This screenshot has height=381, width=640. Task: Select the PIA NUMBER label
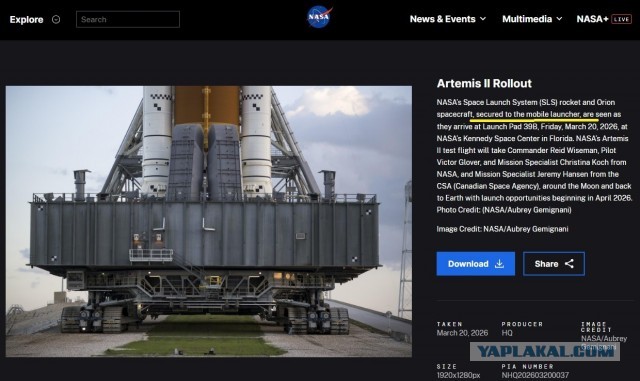527,367
